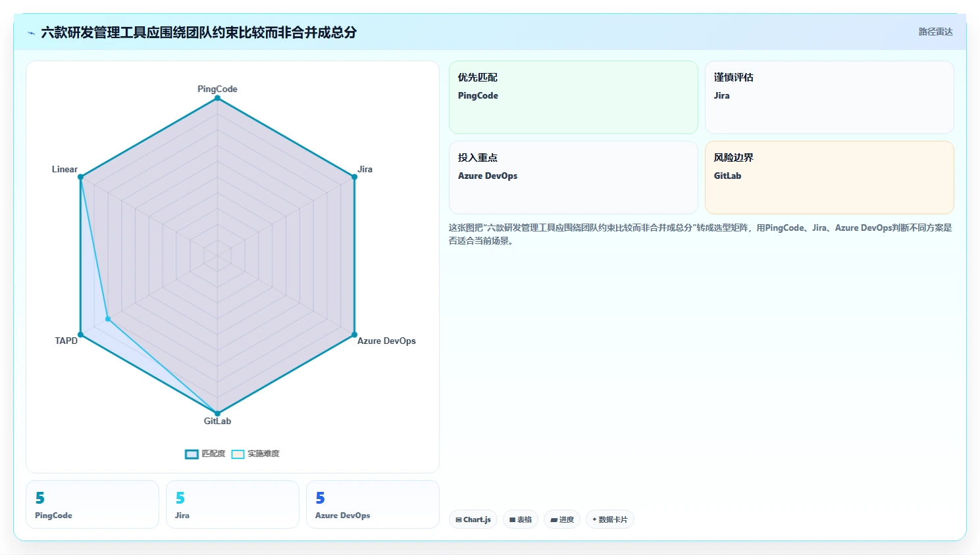Click the Jira axis label on radar
This screenshot has width=980, height=555.
365,169
